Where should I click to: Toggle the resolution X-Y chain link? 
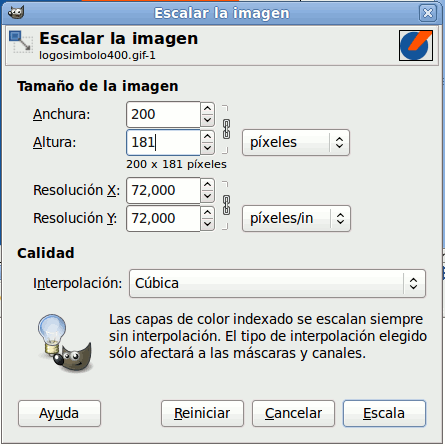[x=226, y=205]
